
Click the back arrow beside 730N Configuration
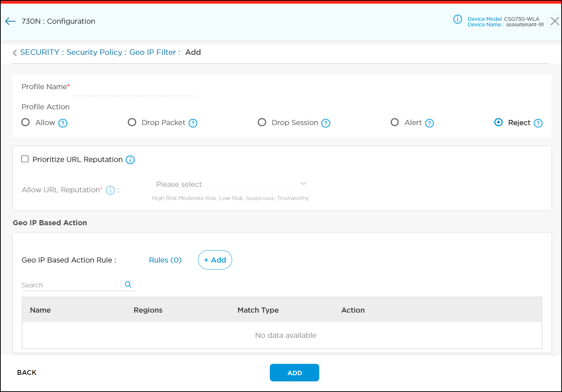tap(10, 21)
